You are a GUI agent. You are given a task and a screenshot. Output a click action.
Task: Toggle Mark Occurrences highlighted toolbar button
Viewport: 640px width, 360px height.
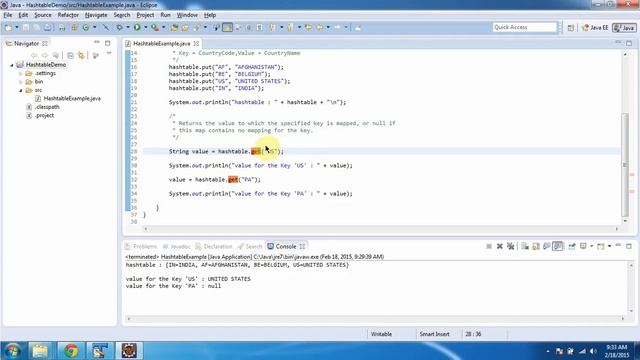click(x=227, y=27)
